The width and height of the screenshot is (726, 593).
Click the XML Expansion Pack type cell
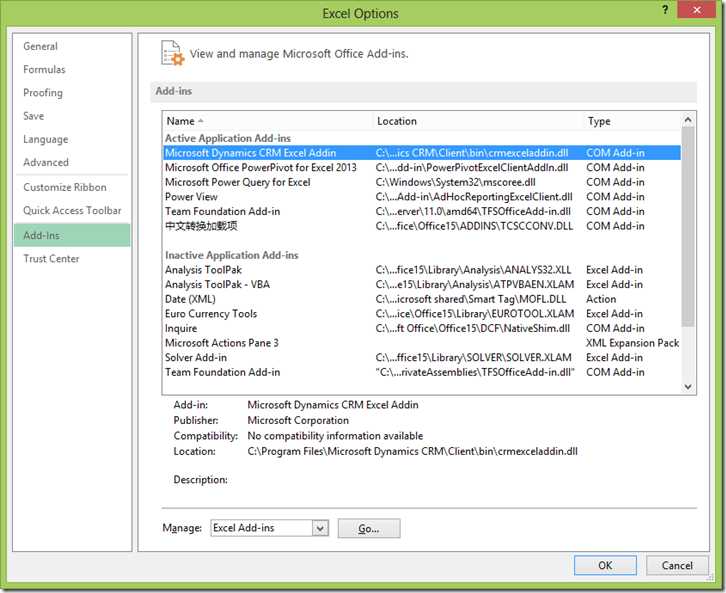pos(632,343)
